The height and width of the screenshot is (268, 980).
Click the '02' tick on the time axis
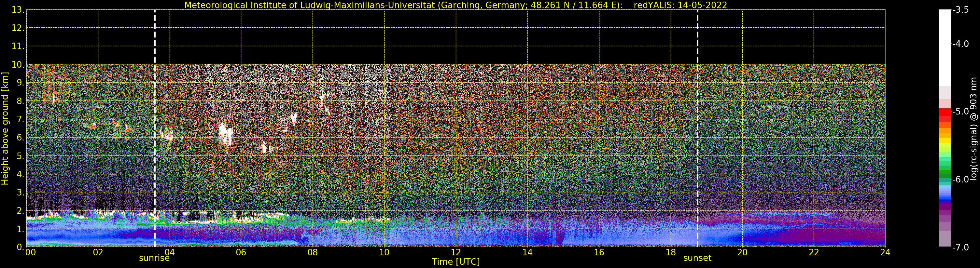pos(98,252)
